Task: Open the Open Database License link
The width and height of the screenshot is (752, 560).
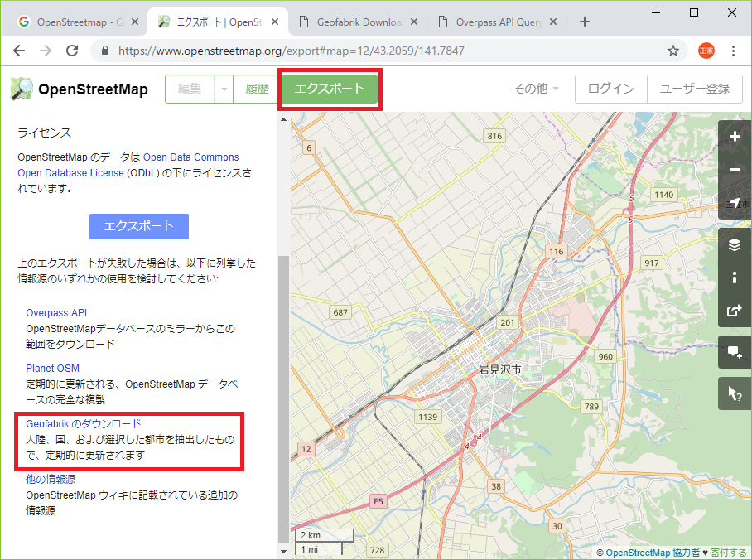Action: click(71, 173)
